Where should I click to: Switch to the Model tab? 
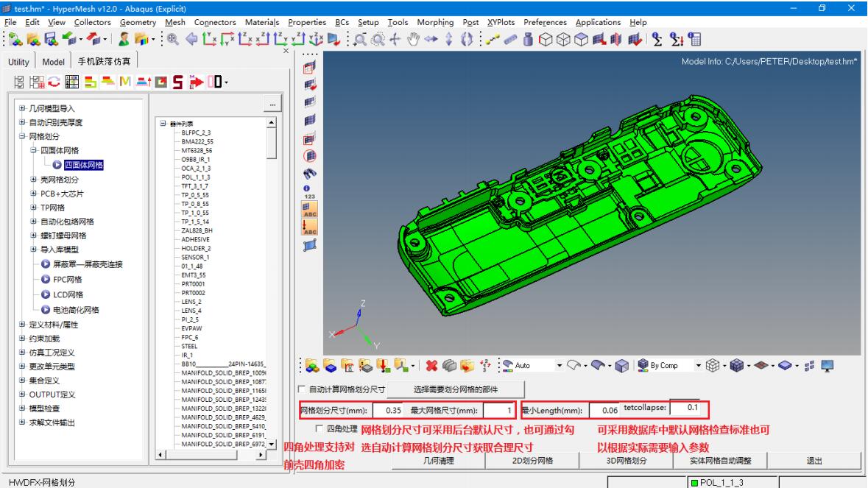53,61
